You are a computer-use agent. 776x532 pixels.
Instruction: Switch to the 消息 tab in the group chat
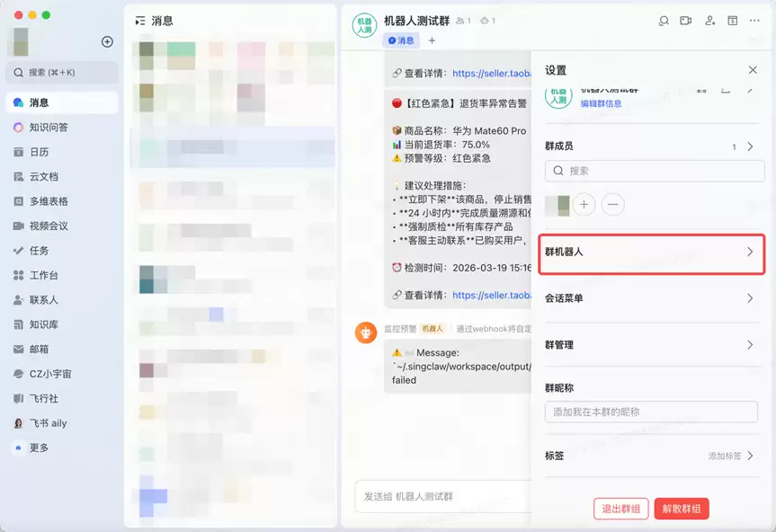(401, 40)
